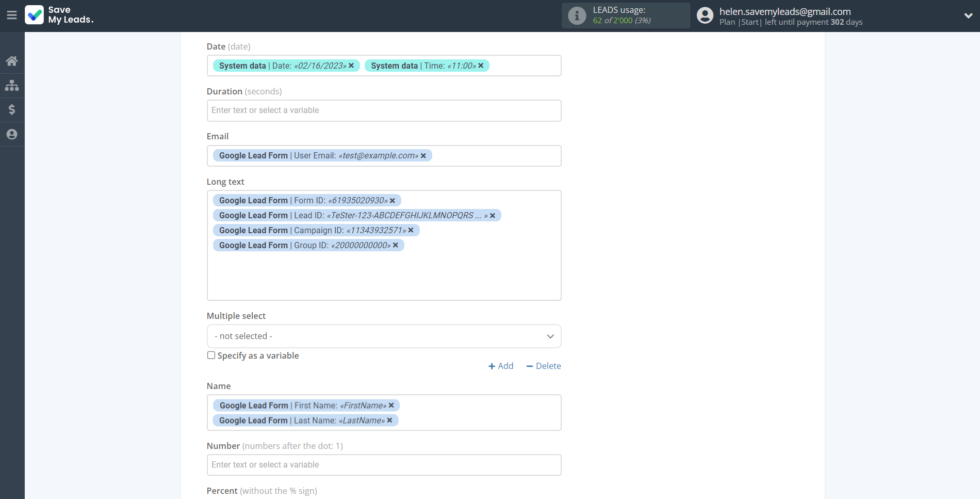Remove the Campaign ID tag
980x499 pixels.
tap(411, 230)
